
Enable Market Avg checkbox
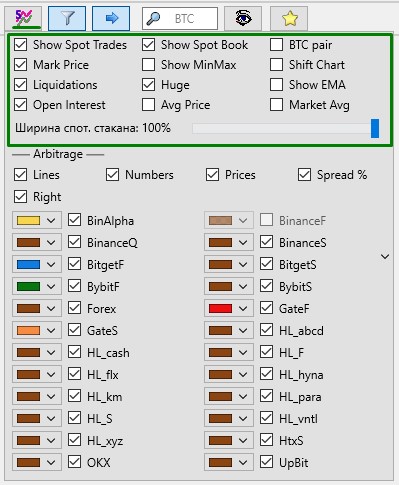[x=276, y=105]
